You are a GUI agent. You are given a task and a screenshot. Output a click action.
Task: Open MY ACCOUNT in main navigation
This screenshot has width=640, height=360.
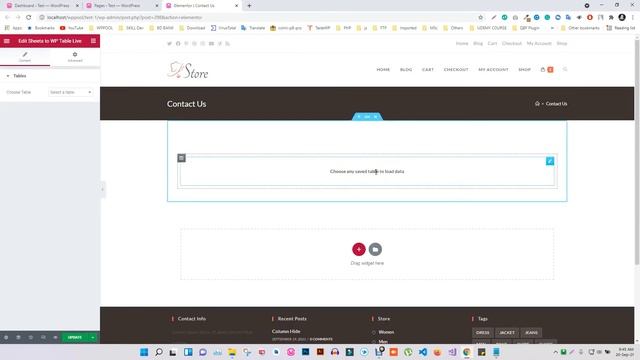coord(493,70)
